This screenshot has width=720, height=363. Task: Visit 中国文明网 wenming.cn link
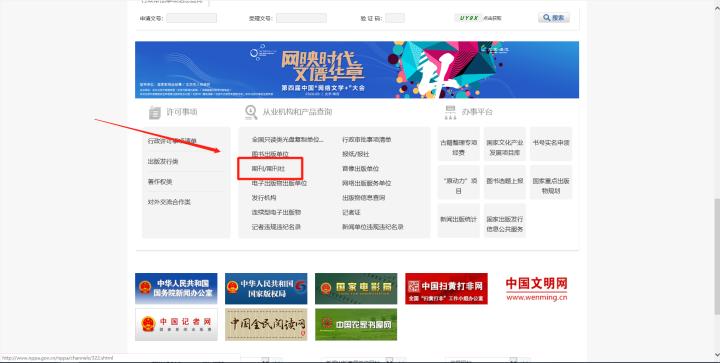coord(536,288)
